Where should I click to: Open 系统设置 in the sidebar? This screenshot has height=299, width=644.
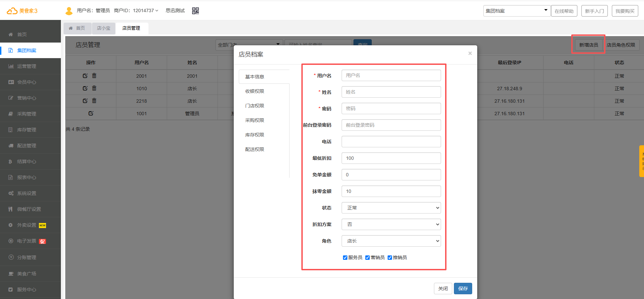[x=27, y=193]
